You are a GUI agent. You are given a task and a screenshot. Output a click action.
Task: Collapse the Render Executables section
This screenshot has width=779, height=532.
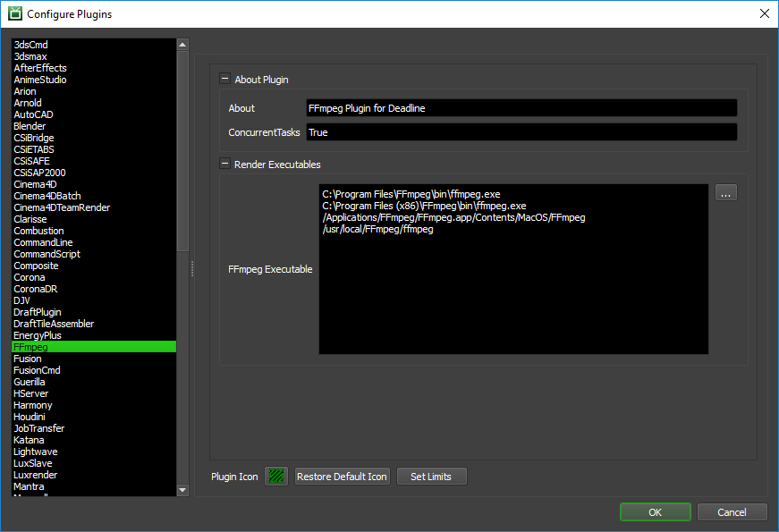click(x=224, y=165)
